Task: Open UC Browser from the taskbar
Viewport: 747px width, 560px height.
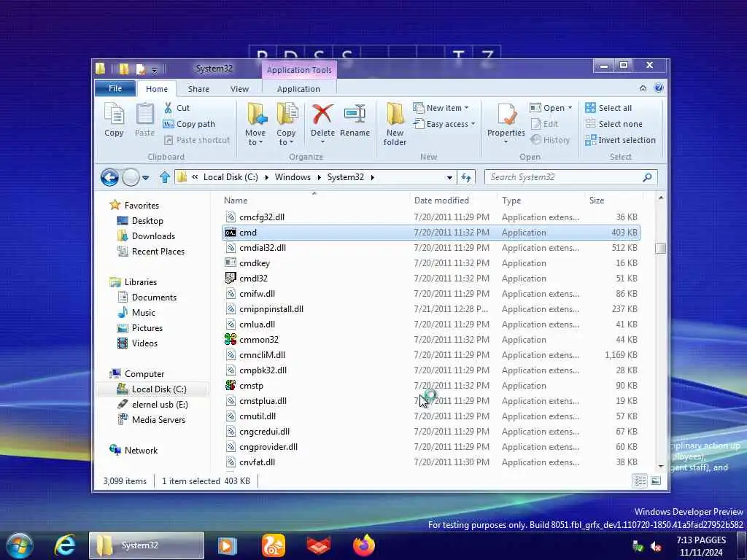Action: pyautogui.click(x=274, y=545)
